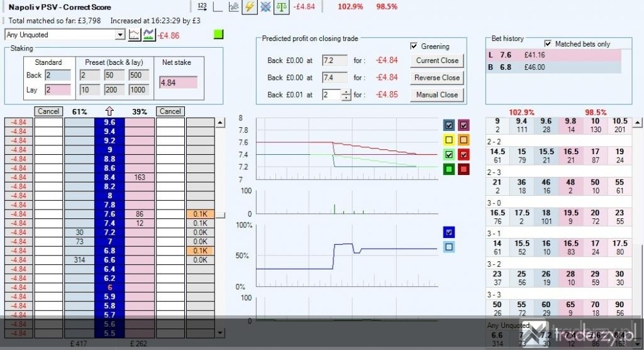Screen dimensions: 644x350
Task: Toggle the red chart series checkbox
Action: coord(464,155)
